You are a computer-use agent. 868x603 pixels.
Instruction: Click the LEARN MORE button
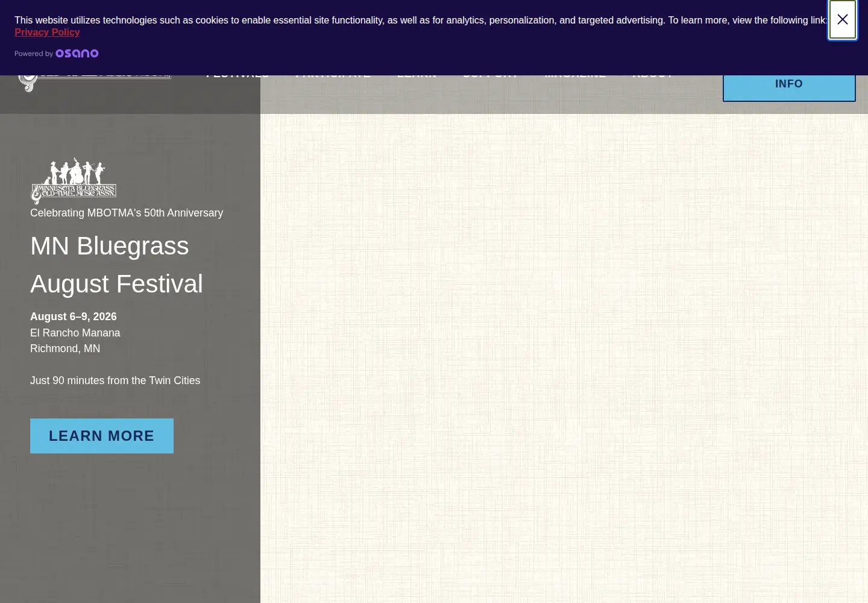102,436
